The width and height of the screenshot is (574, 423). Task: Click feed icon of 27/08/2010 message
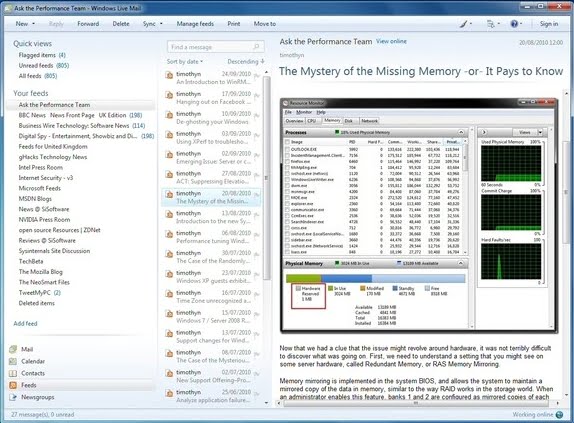[169, 175]
